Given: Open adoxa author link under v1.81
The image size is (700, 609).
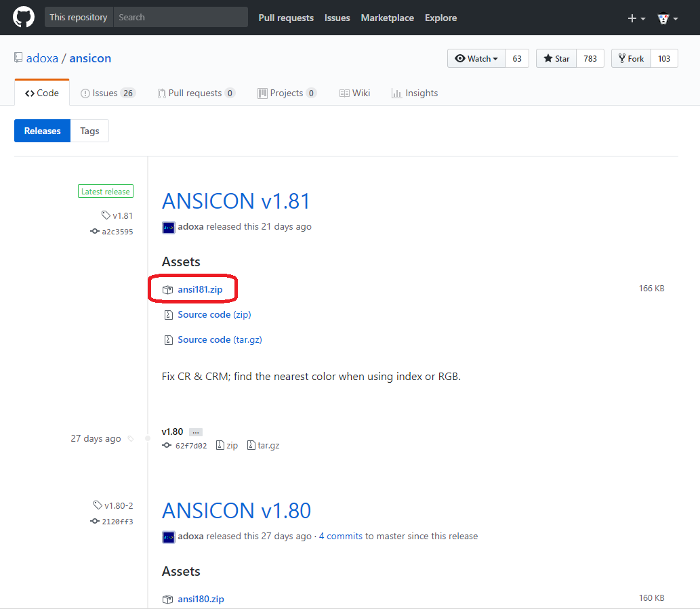Looking at the screenshot, I should pyautogui.click(x=190, y=227).
